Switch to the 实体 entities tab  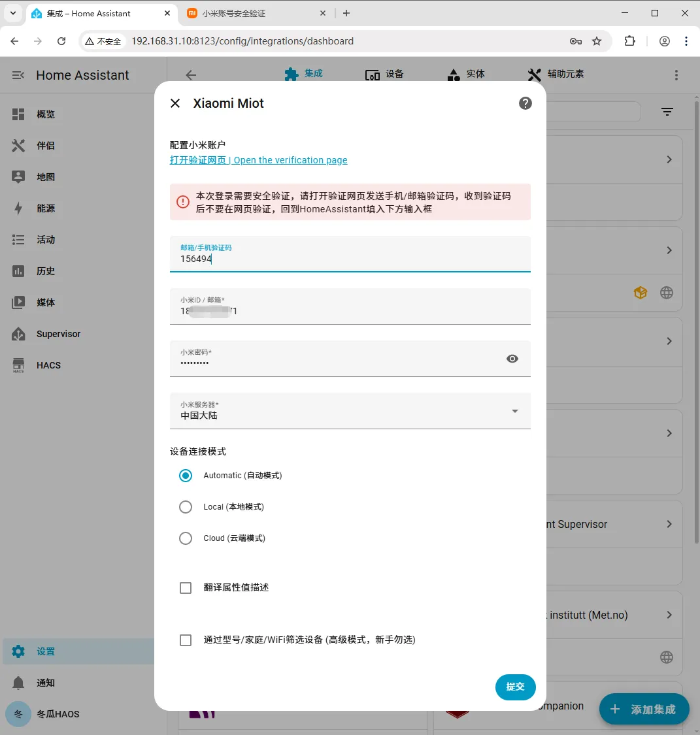click(x=466, y=74)
